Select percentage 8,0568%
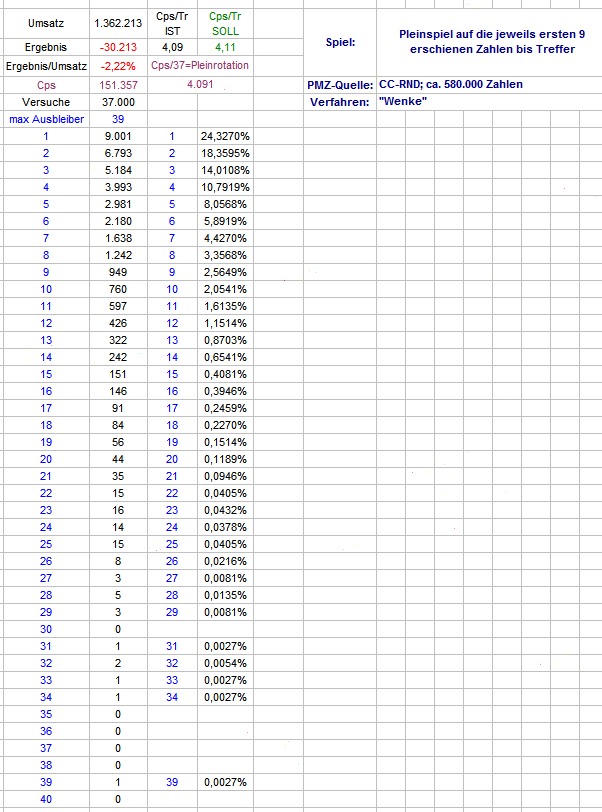The height and width of the screenshot is (812, 602). (x=225, y=204)
